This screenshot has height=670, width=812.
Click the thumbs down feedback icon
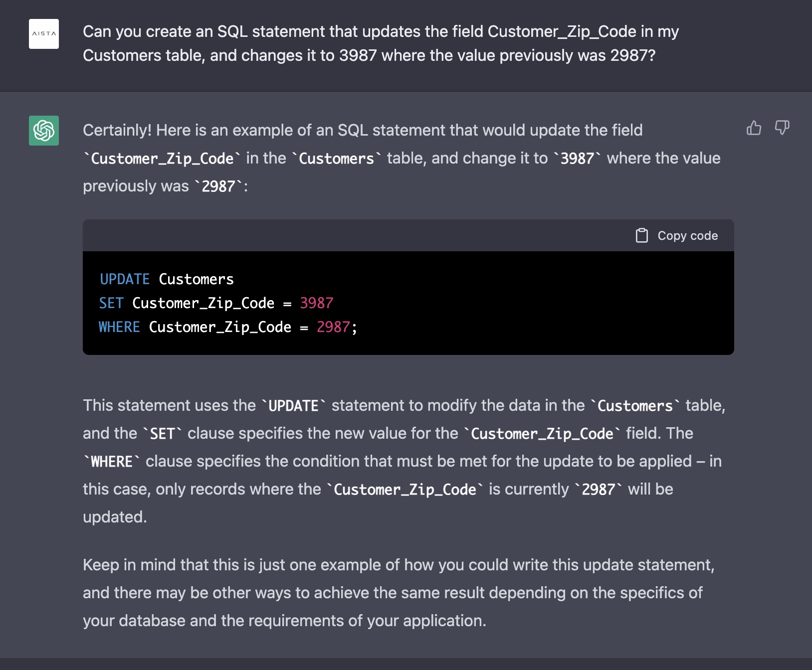(782, 128)
